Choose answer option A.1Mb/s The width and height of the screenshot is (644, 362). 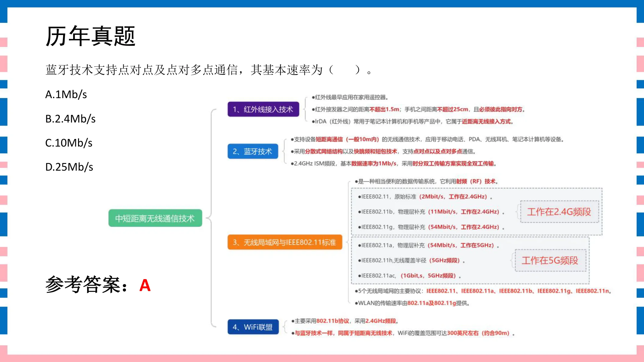click(x=66, y=95)
